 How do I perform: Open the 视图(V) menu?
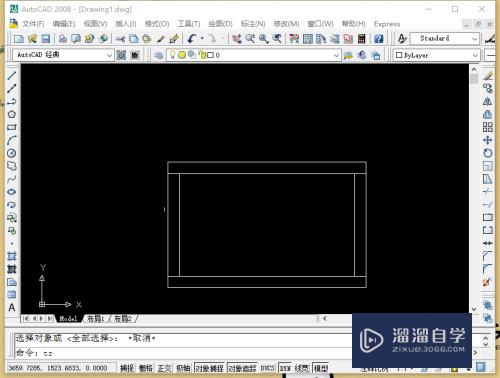(x=95, y=24)
